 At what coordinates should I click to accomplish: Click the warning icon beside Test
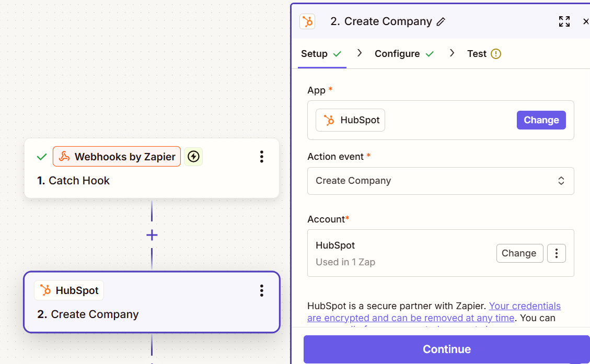pyautogui.click(x=496, y=54)
